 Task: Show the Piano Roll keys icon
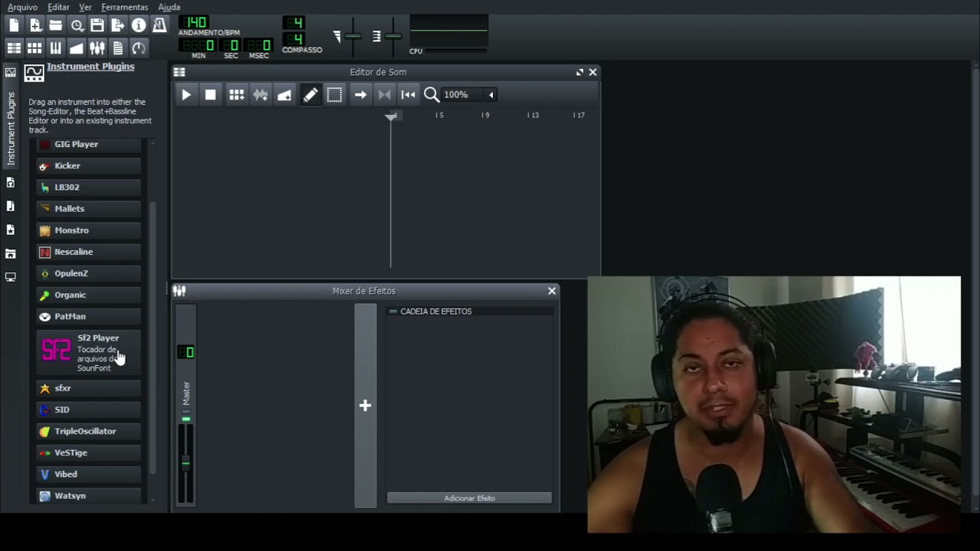55,48
